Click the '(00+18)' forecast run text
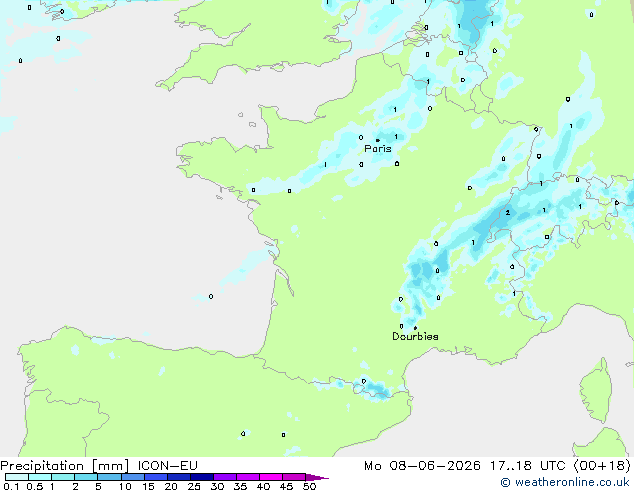 pyautogui.click(x=602, y=466)
